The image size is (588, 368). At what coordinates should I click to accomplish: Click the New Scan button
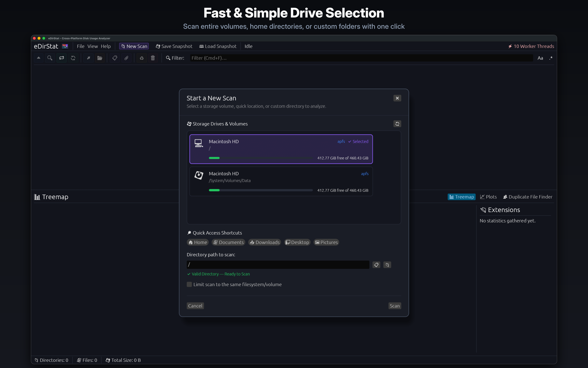click(x=134, y=46)
